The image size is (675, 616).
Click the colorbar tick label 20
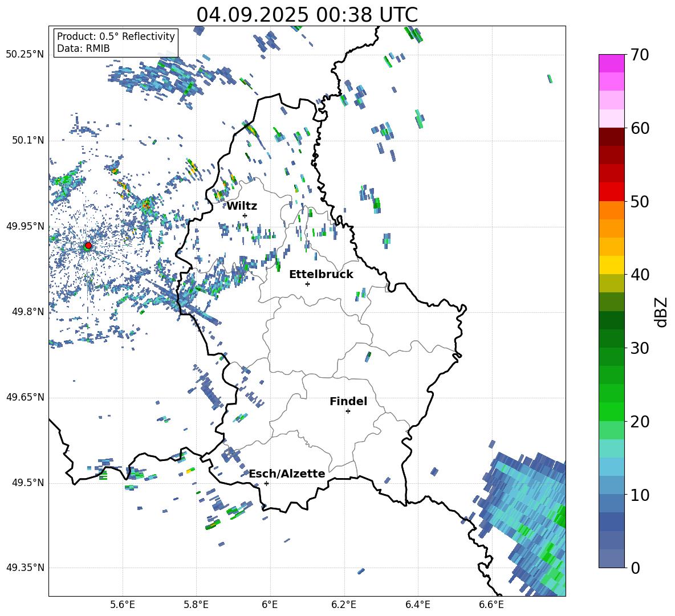(640, 422)
